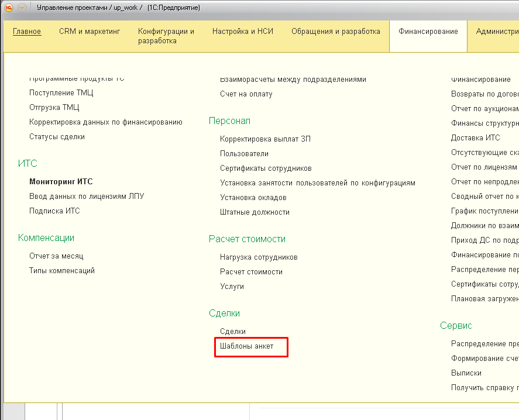Open Мониторинг ИТС
519x420 pixels.
(61, 182)
